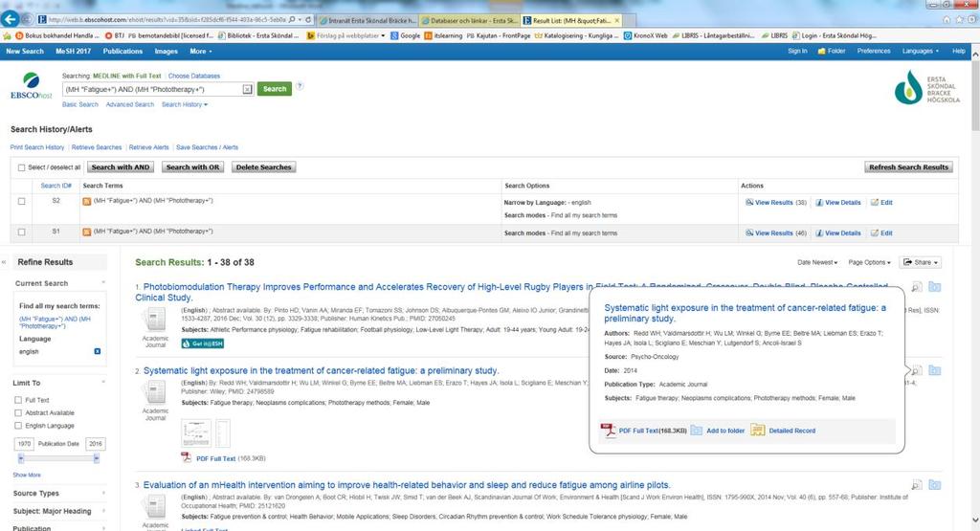Add cancer-related fatigue article to folder icon
The image size is (980, 531).
click(x=934, y=370)
